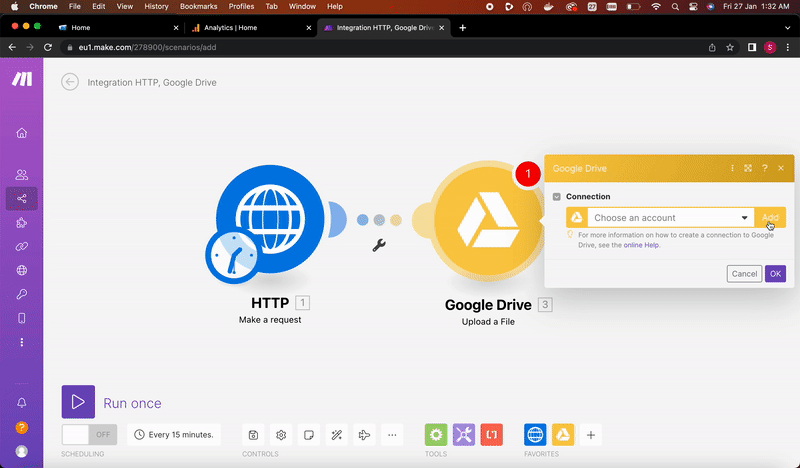The image size is (800, 468).
Task: Open Google Drive panel help question mark
Action: [x=764, y=168]
